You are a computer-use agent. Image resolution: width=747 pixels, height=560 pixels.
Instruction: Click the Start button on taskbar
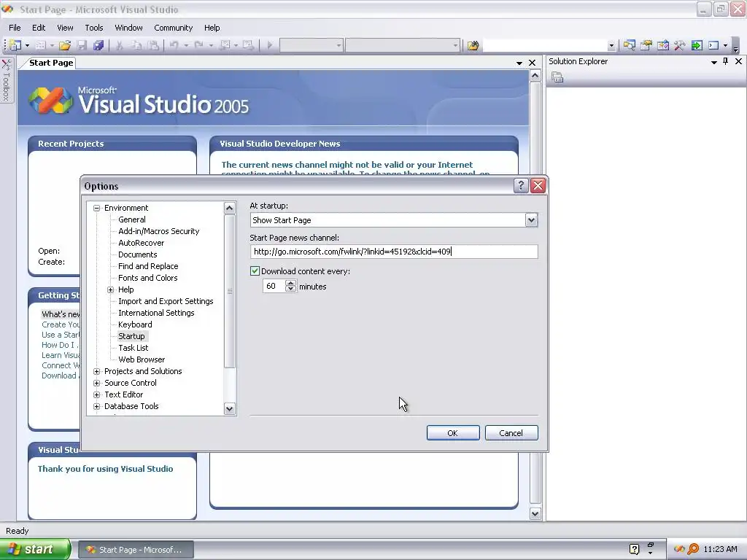[35, 549]
